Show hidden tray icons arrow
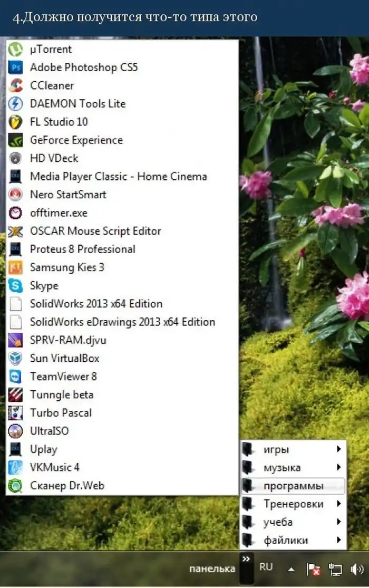 point(290,569)
